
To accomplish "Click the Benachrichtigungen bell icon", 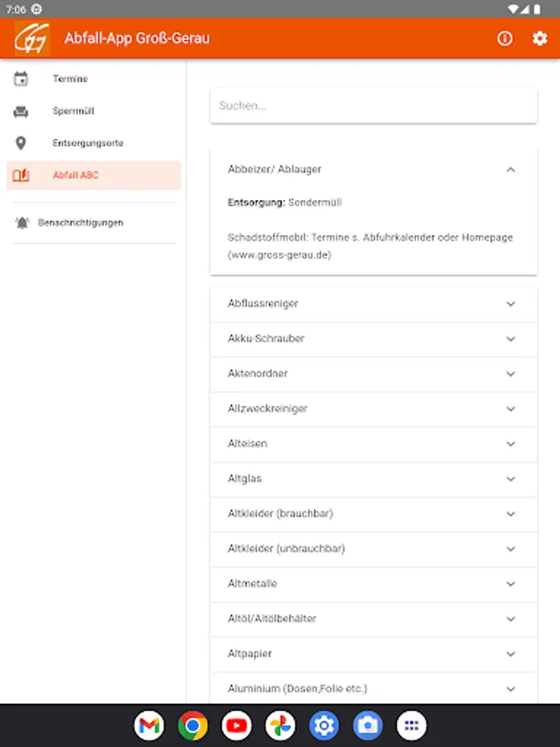I will [22, 222].
